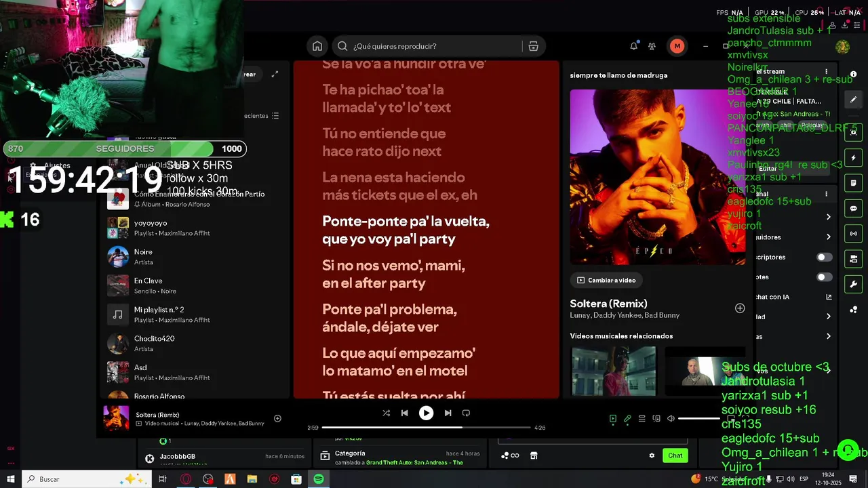Image resolution: width=868 pixels, height=488 pixels.
Task: Toggle repeat in Spotify player
Action: [x=466, y=413]
